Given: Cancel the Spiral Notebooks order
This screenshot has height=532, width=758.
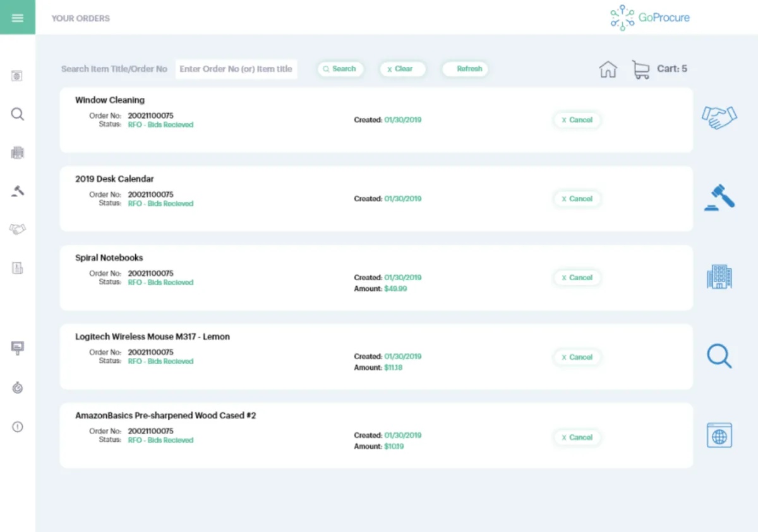Looking at the screenshot, I should [x=577, y=278].
